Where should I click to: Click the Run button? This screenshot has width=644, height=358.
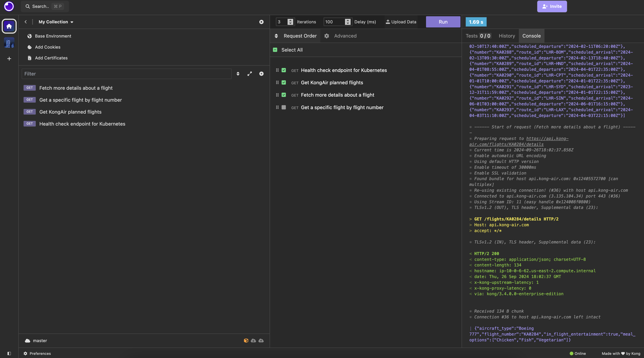point(443,22)
